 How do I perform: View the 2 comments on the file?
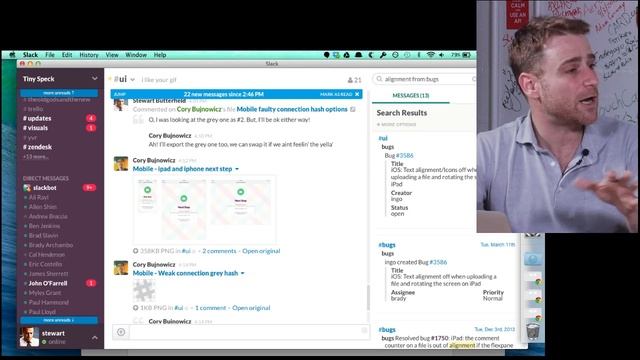pyautogui.click(x=219, y=251)
